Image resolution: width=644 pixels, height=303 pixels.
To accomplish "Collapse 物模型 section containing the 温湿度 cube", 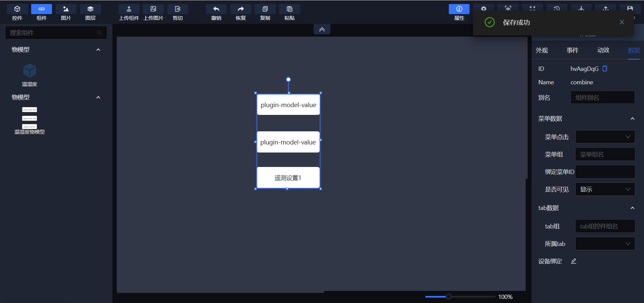I will (98, 50).
